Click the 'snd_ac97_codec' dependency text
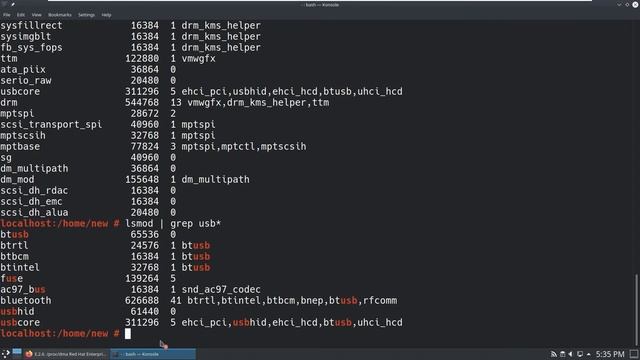 [221, 289]
